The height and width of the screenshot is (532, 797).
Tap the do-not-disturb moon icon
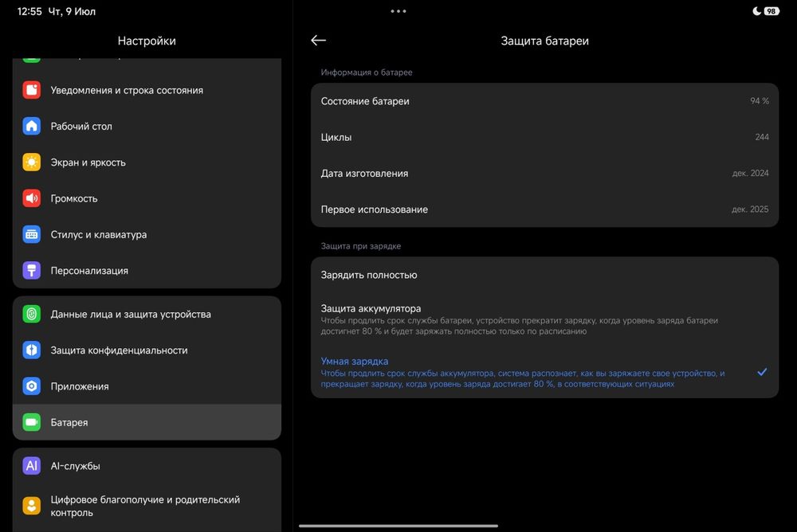[757, 11]
